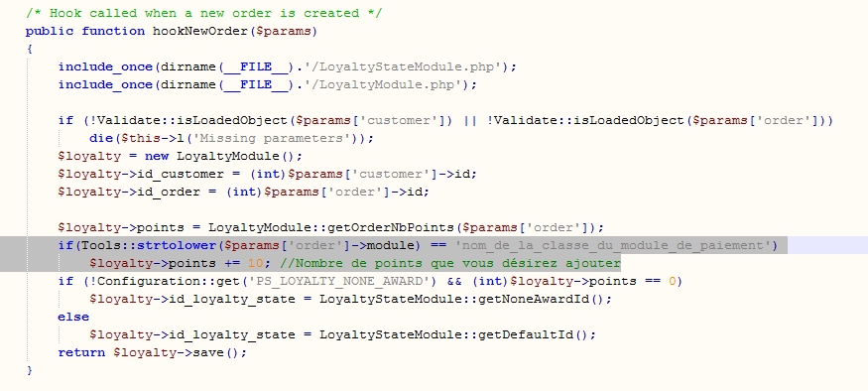Click the $loyalty->id_order assignment
This screenshot has height=391, width=868.
tap(244, 193)
